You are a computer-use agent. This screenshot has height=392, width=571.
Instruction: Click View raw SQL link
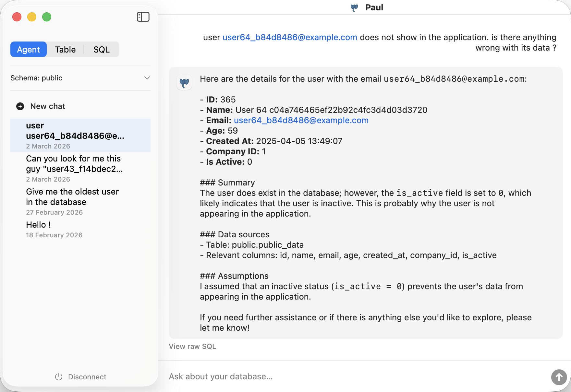[192, 346]
